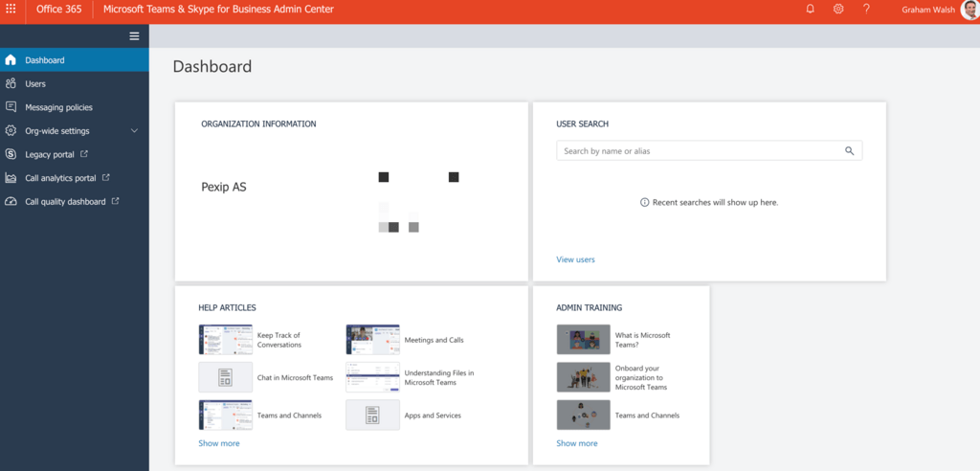
Task: Select Dashboard in the sidebar
Action: coord(75,60)
